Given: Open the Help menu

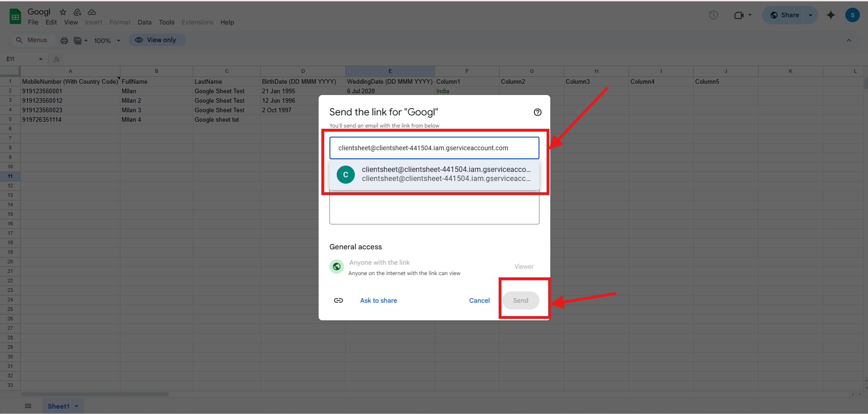Looking at the screenshot, I should coord(227,22).
